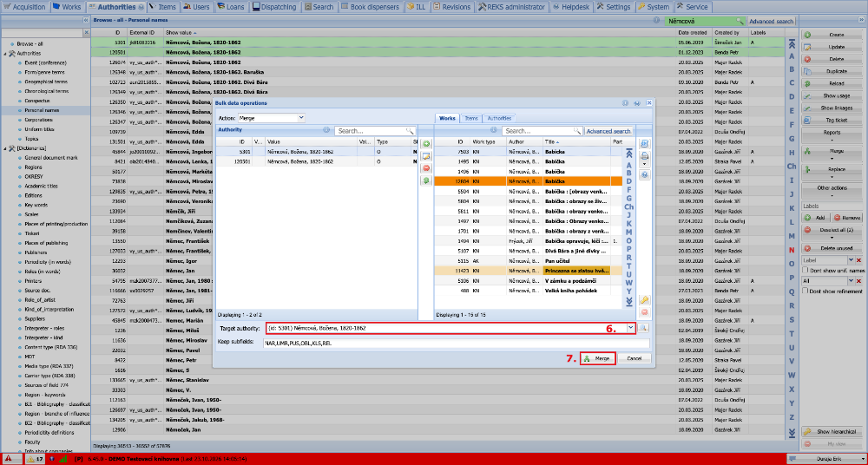Click letter N in the main alphabet index

pos(792,250)
